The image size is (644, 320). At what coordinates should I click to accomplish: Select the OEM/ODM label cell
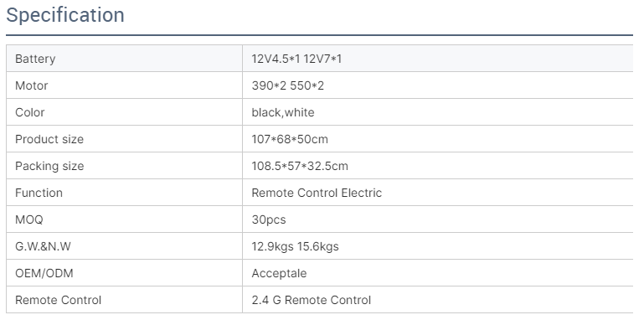pyautogui.click(x=125, y=273)
